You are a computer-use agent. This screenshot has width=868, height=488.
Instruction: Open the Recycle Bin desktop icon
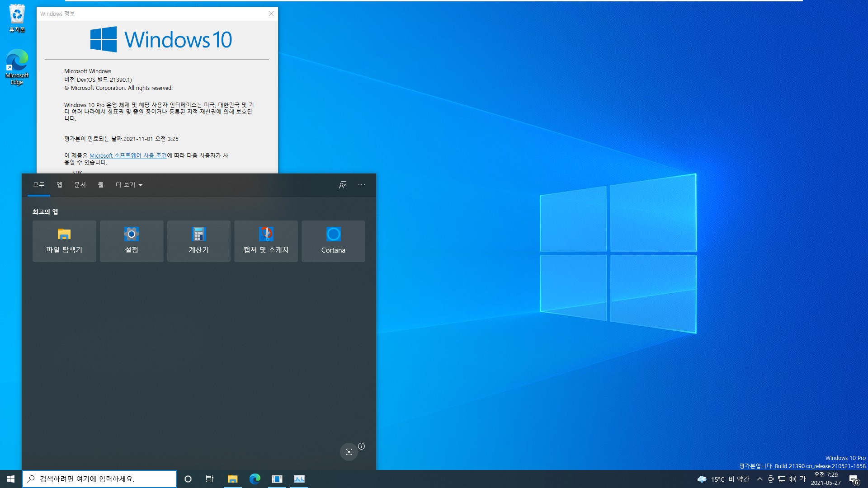17,18
